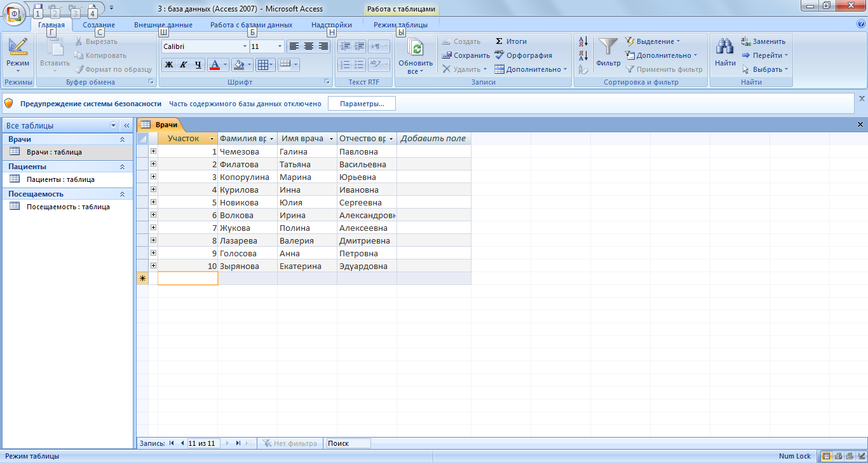Viewport: 868px width, 463px height.
Task: Sort ascending with the A-Z icon
Action: pyautogui.click(x=583, y=42)
